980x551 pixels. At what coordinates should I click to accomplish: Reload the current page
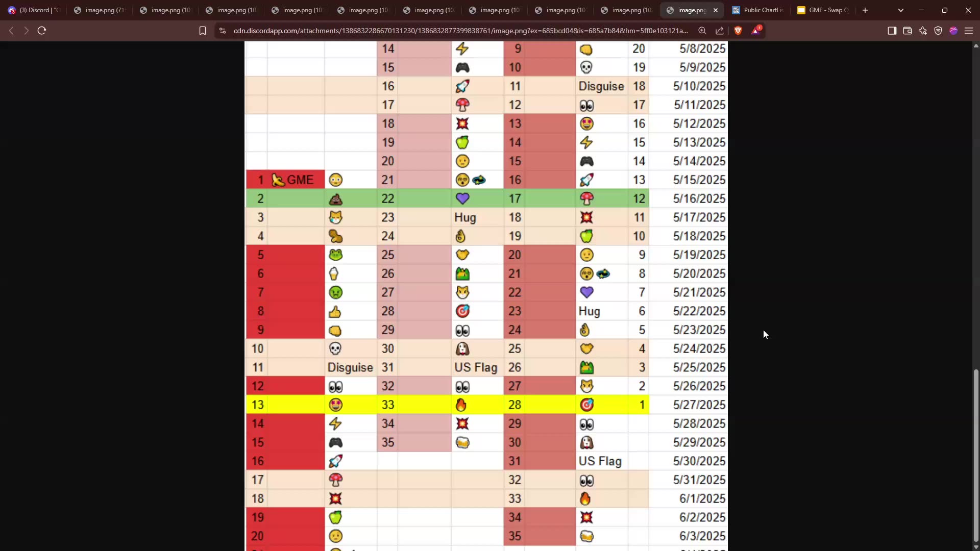42,31
